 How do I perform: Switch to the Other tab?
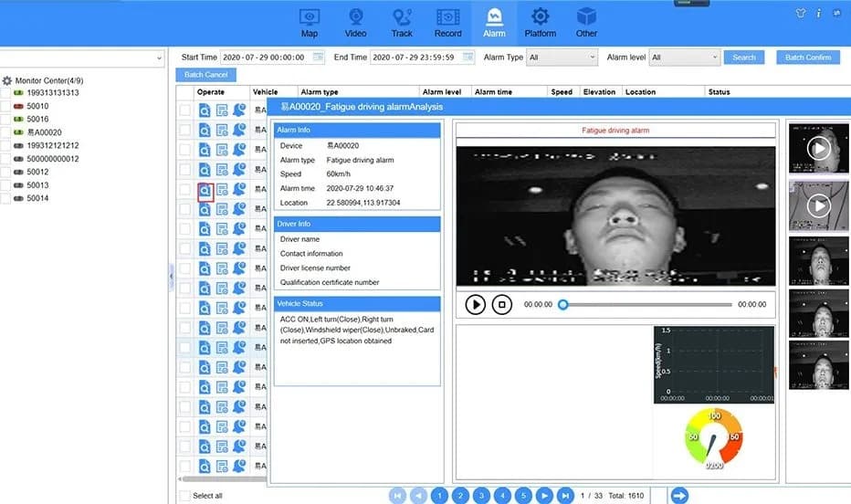pyautogui.click(x=587, y=22)
